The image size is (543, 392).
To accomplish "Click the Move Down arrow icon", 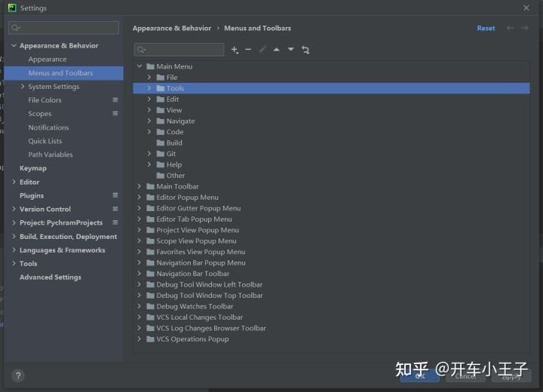I will pyautogui.click(x=291, y=50).
